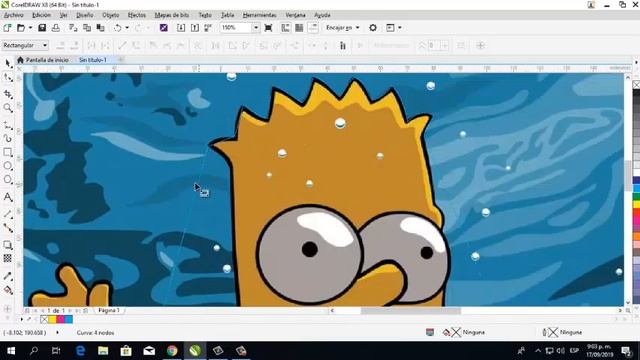Screen dimensions: 640x360
Task: Click the horizontal scrollbar thumb
Action: pyautogui.click(x=411, y=311)
